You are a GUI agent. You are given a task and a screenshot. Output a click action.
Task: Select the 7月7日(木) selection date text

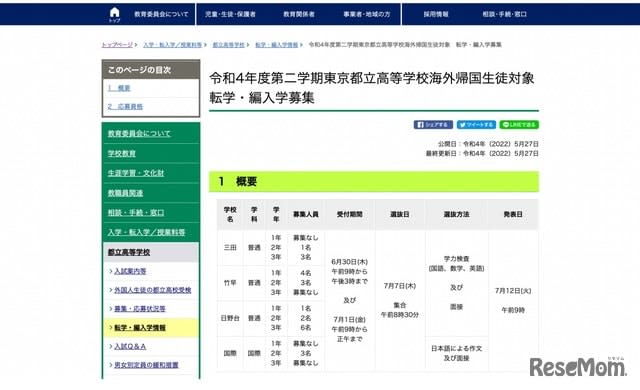[400, 286]
